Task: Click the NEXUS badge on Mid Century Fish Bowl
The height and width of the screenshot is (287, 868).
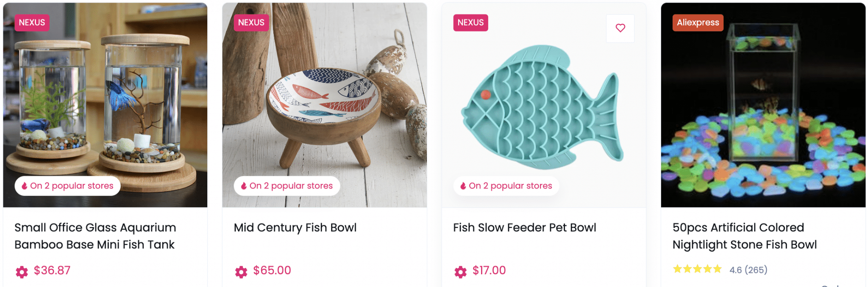Action: [251, 23]
